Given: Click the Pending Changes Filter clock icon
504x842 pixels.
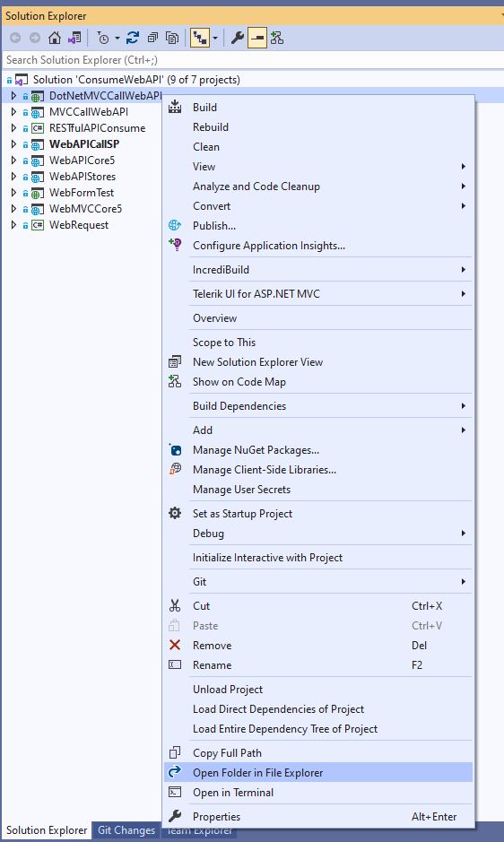Looking at the screenshot, I should coord(102,38).
